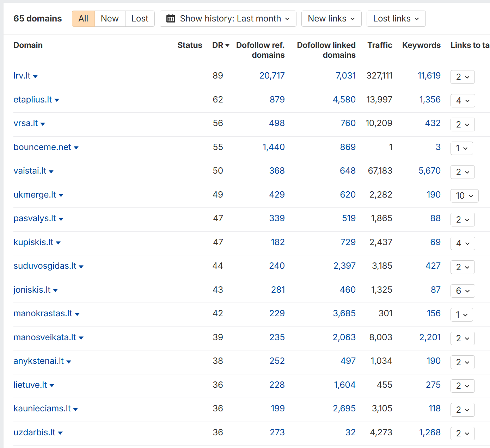Click dofollow ref. domains 199 for kauniečiams.lt
This screenshot has width=490, height=448.
pyautogui.click(x=278, y=409)
